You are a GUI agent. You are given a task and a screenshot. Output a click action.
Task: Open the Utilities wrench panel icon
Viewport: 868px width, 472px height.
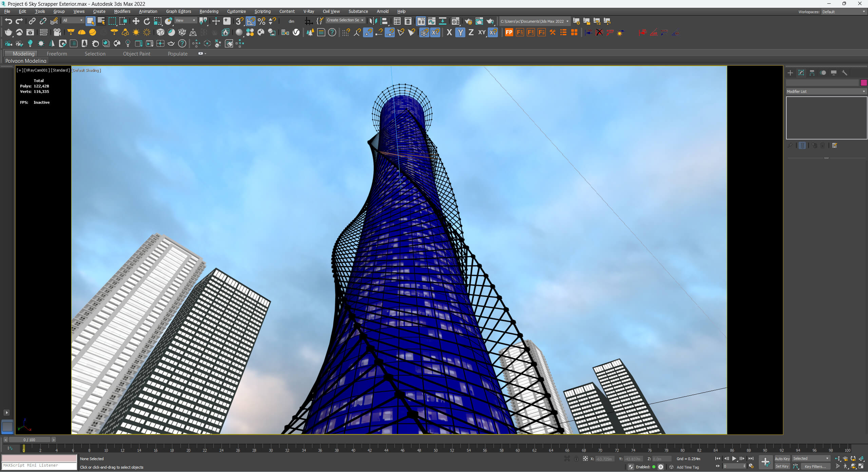click(845, 73)
